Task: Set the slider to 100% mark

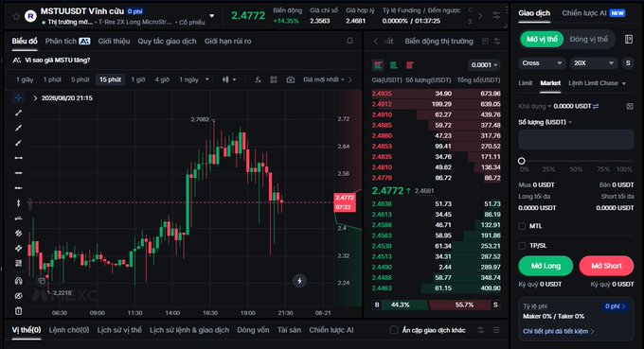Action: [624, 169]
